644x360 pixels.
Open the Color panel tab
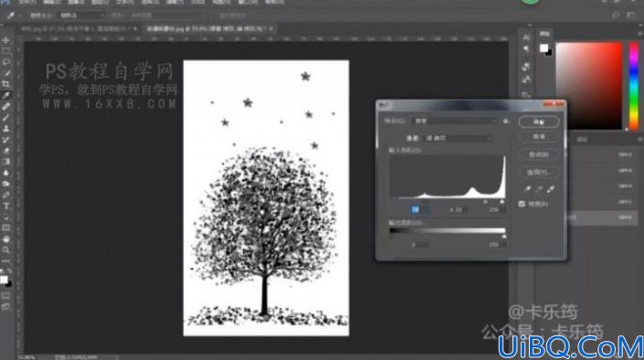click(x=544, y=34)
